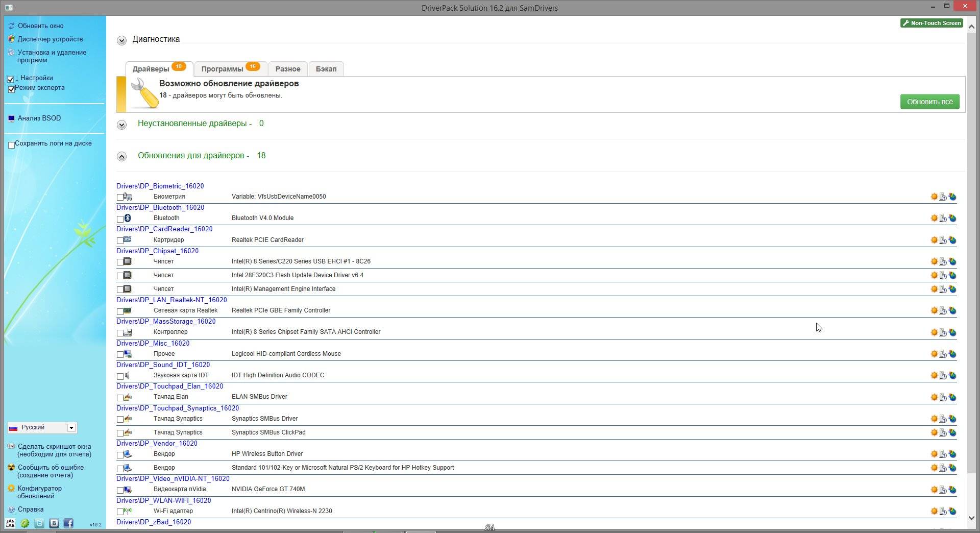Open the Бэкап tab
Image resolution: width=980 pixels, height=533 pixels.
click(x=326, y=69)
